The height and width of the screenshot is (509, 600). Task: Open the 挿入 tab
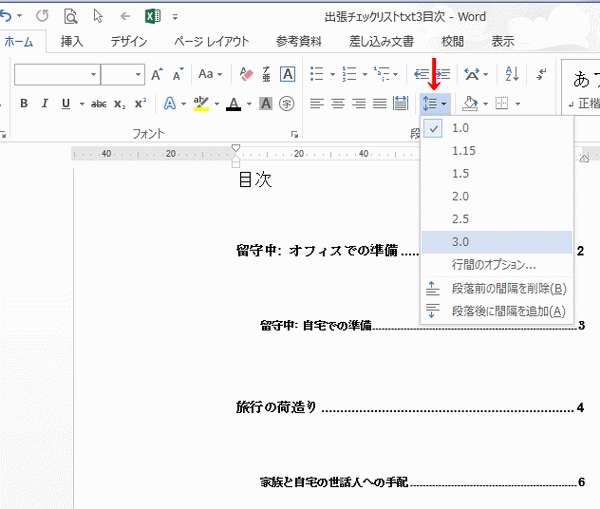[x=72, y=41]
